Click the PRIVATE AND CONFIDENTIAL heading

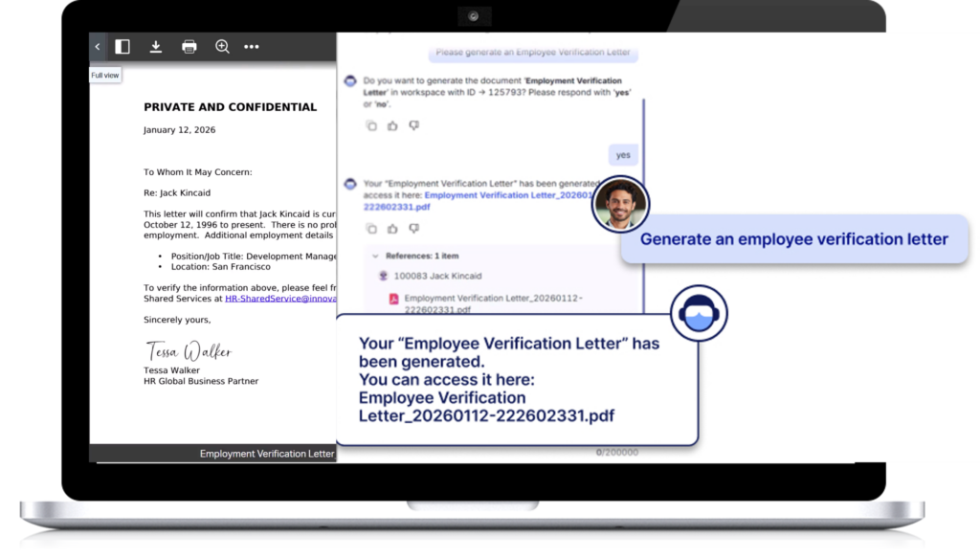[x=230, y=107]
